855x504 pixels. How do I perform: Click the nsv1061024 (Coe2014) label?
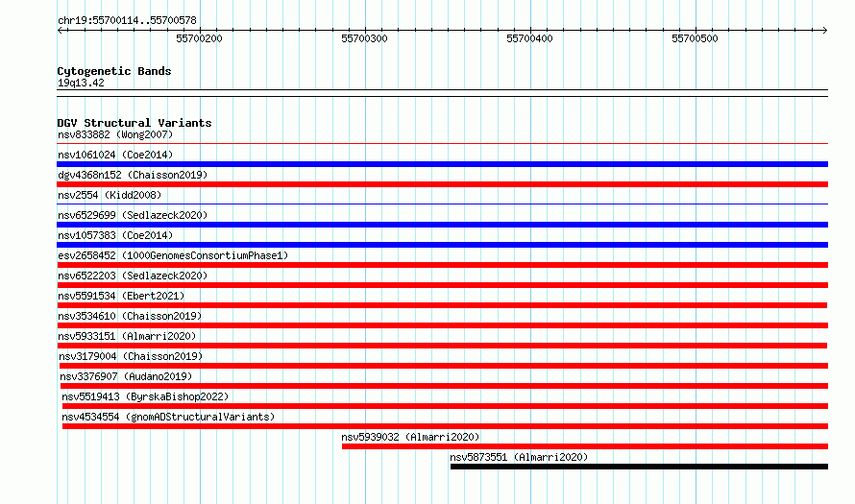(115, 155)
